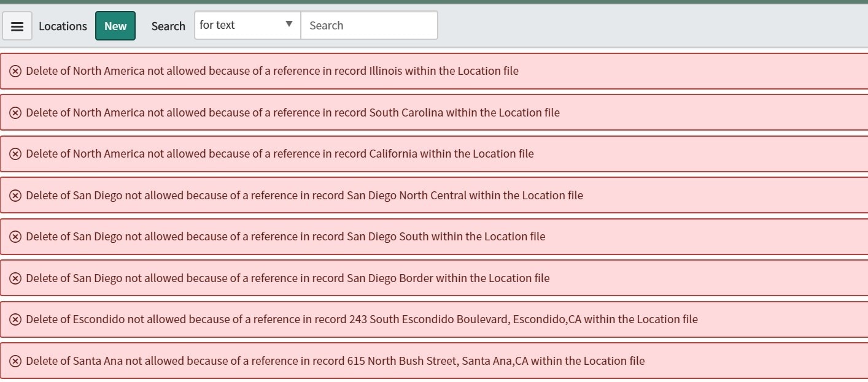
Task: Click the Locations menu heading
Action: [63, 26]
